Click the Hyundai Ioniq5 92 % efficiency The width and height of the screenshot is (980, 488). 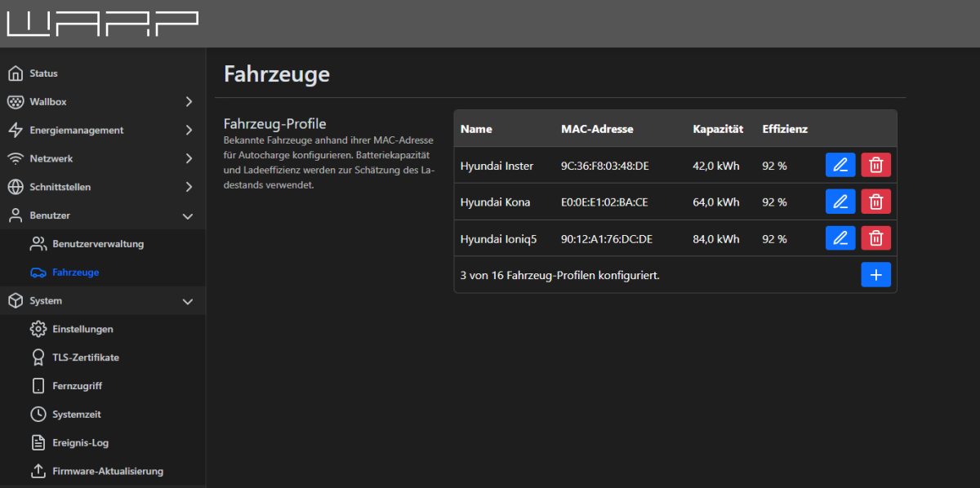[x=774, y=239]
